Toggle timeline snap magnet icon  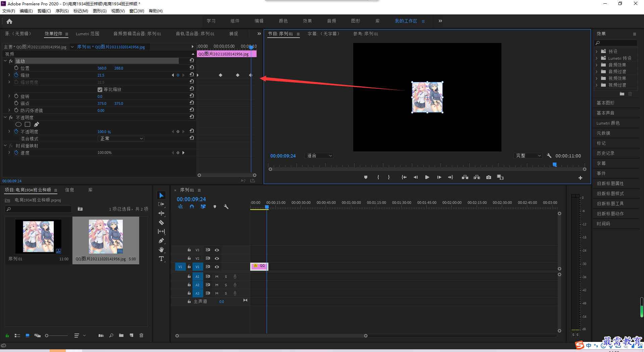[192, 207]
